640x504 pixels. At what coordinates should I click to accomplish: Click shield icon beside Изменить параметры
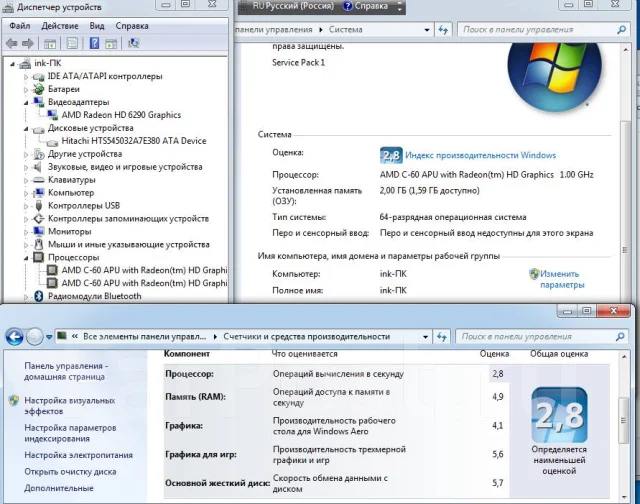(534, 274)
